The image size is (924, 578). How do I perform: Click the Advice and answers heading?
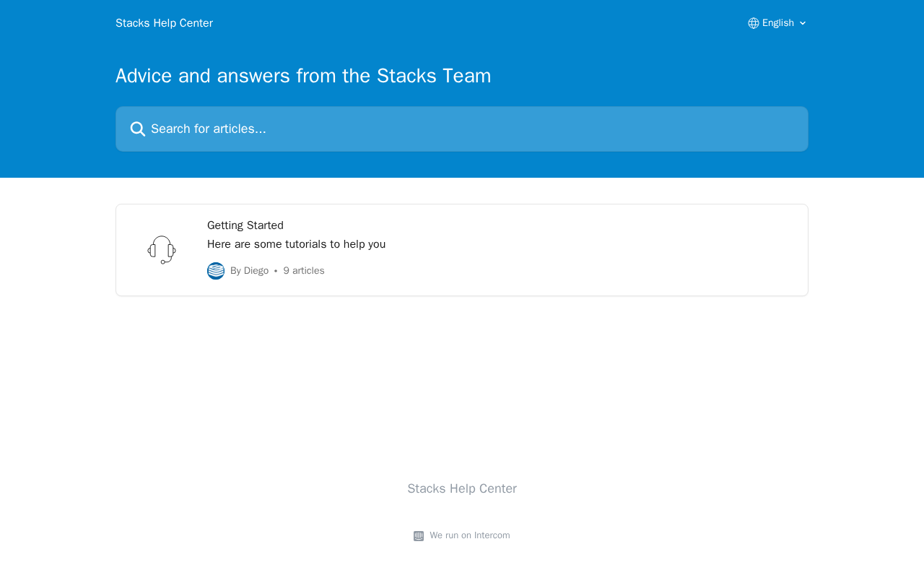click(303, 76)
